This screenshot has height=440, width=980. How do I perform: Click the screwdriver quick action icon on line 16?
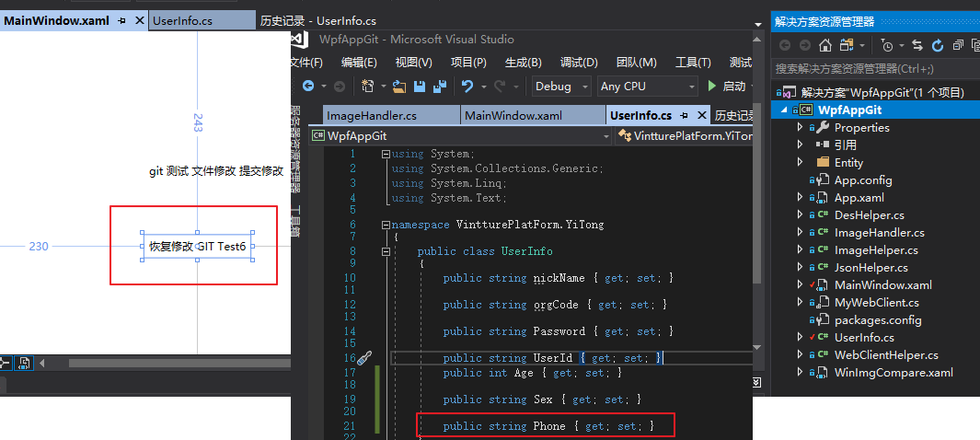pyautogui.click(x=364, y=358)
